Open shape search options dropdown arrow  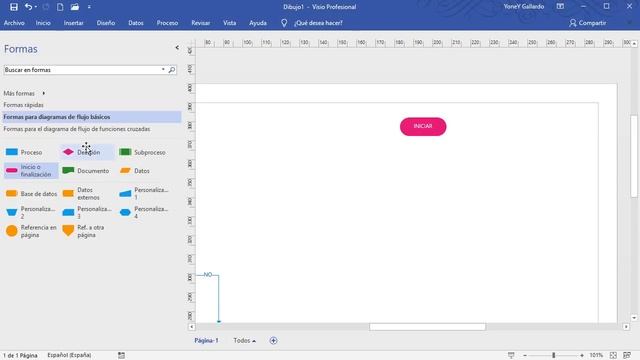click(x=163, y=70)
